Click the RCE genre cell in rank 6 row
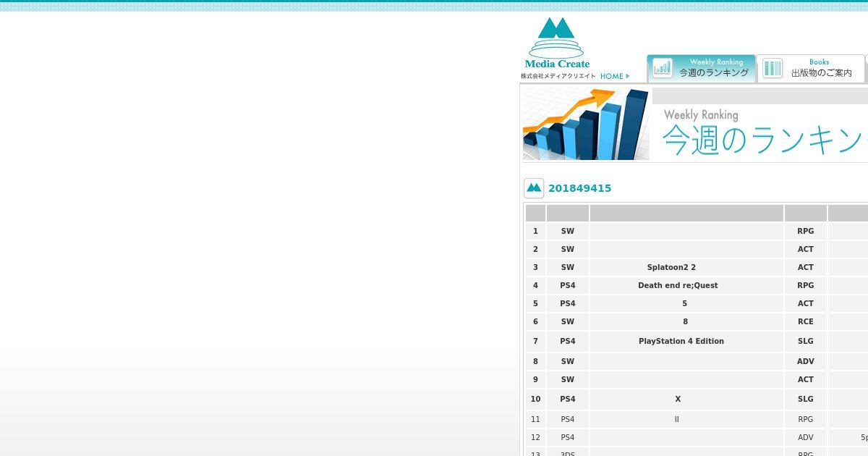This screenshot has height=456, width=868. coord(806,321)
